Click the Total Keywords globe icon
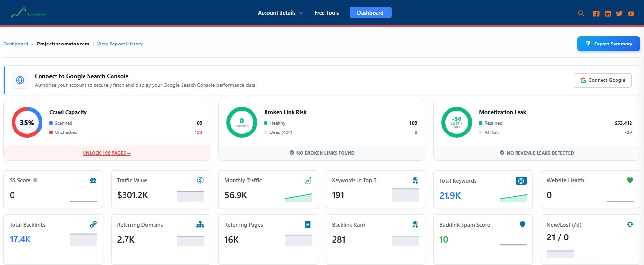 (521, 181)
